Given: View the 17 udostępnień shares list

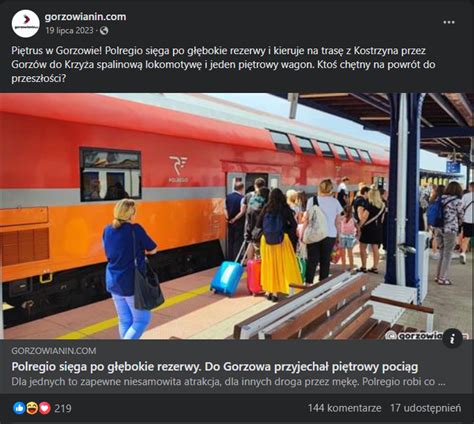Looking at the screenshot, I should pos(426,408).
